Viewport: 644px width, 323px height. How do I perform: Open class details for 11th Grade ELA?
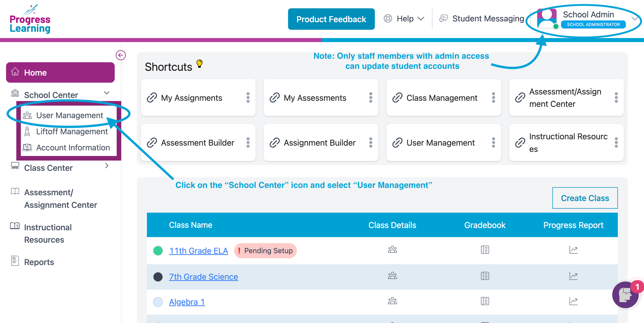pos(392,250)
